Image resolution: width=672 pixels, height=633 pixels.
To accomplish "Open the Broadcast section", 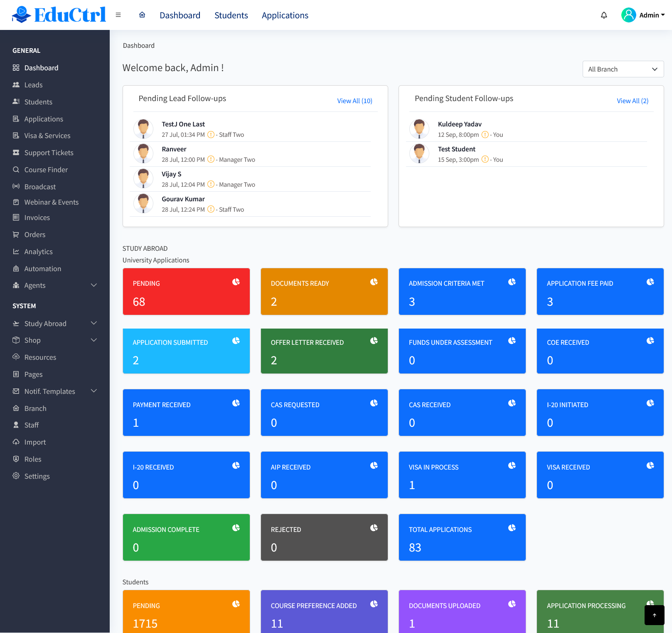I will [39, 186].
